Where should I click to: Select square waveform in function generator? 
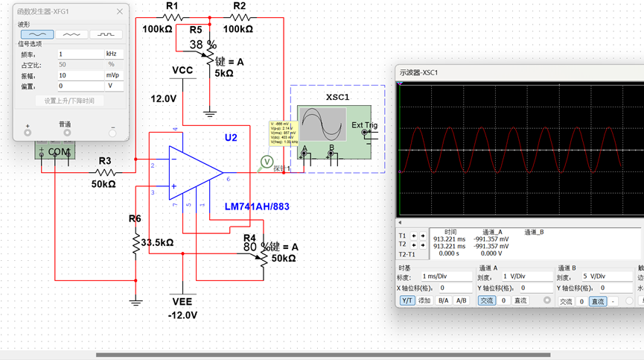pyautogui.click(x=106, y=34)
